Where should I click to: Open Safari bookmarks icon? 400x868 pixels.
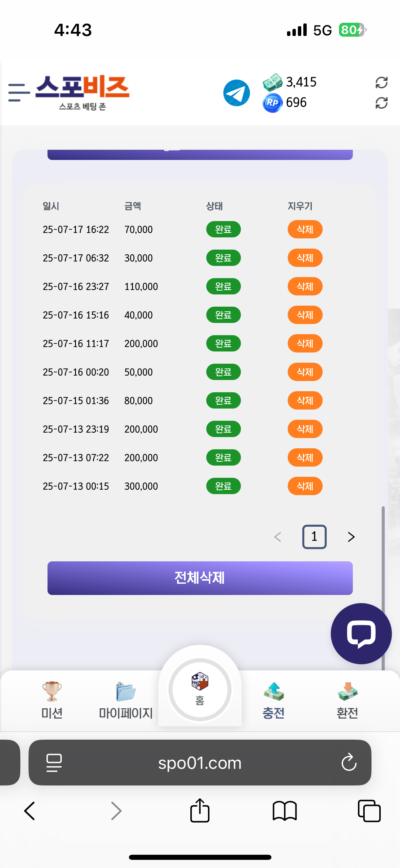[284, 811]
